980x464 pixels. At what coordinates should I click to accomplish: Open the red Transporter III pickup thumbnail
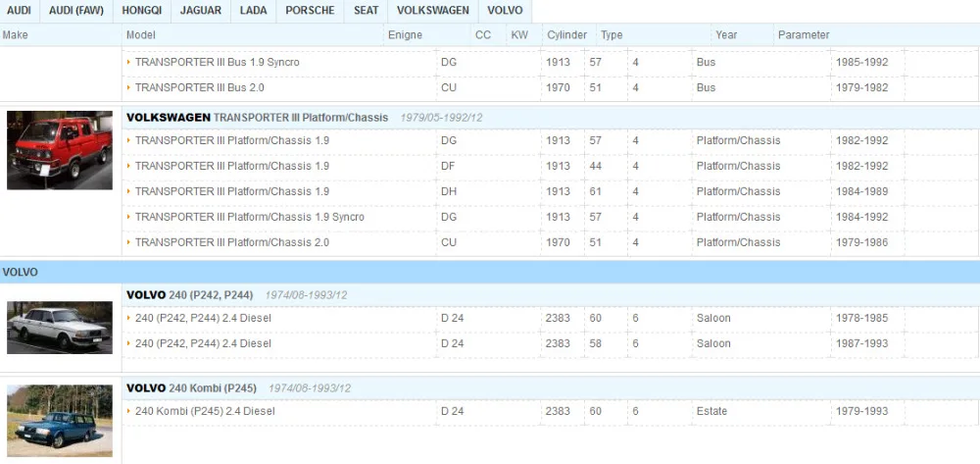60,150
